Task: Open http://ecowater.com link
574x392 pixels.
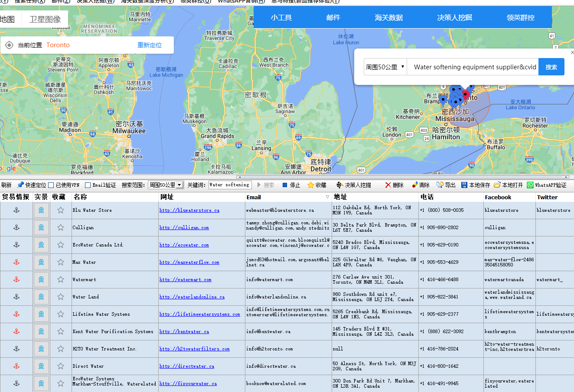Action: click(184, 245)
